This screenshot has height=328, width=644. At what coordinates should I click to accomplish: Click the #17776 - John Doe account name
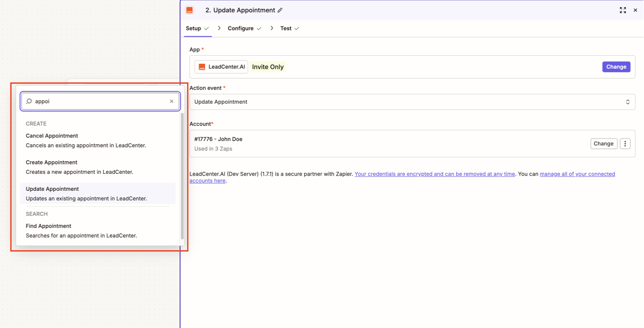pyautogui.click(x=218, y=139)
